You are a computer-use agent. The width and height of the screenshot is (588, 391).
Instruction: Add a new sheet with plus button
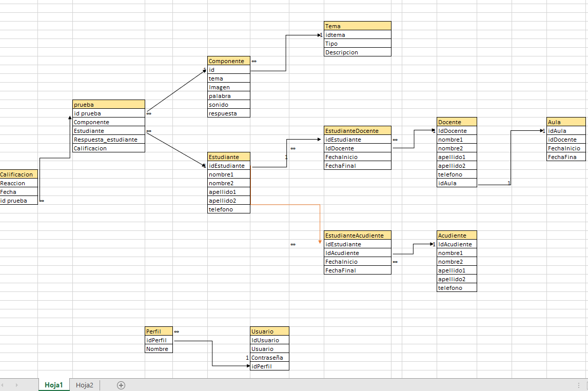(121, 385)
